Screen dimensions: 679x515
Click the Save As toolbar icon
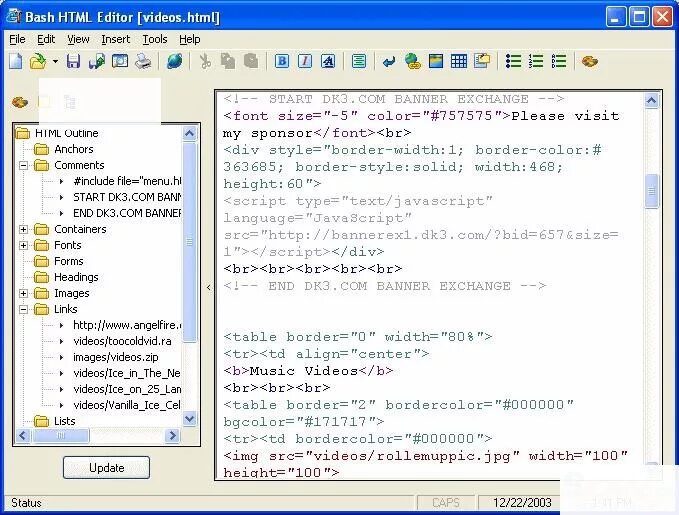pyautogui.click(x=97, y=61)
